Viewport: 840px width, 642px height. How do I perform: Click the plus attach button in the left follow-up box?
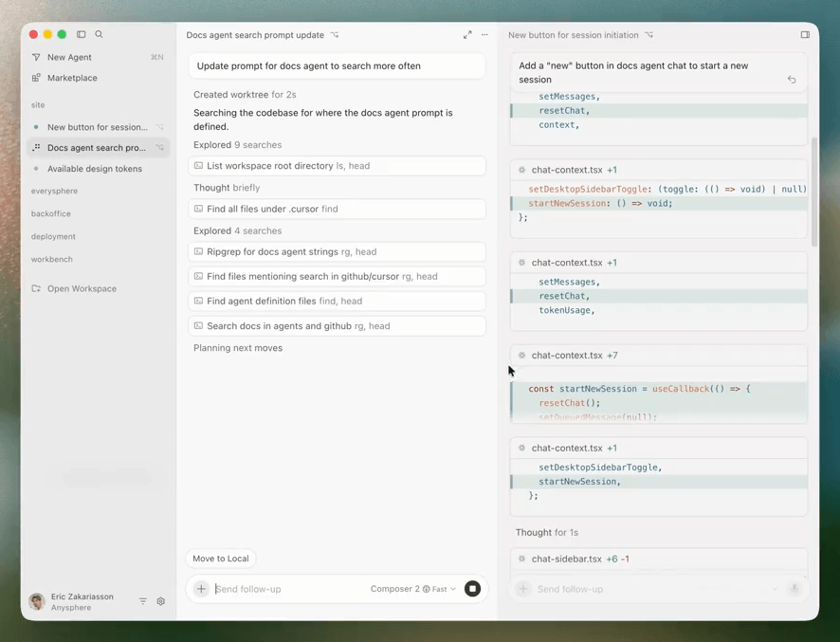(x=201, y=589)
